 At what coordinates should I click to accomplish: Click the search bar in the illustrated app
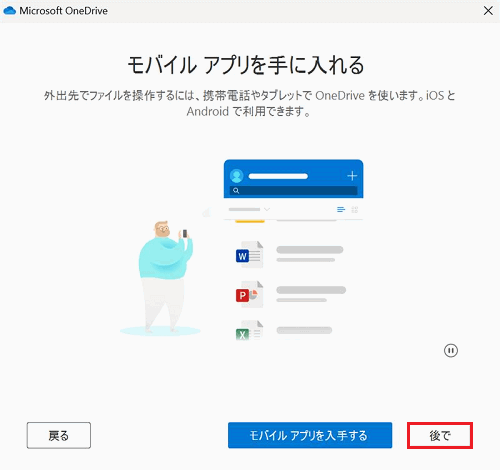click(294, 191)
